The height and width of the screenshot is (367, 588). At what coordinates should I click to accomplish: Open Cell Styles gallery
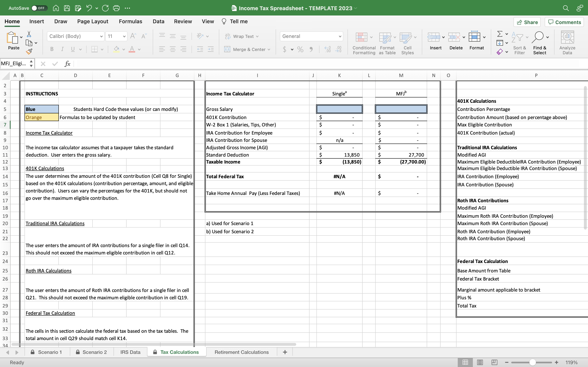407,42
